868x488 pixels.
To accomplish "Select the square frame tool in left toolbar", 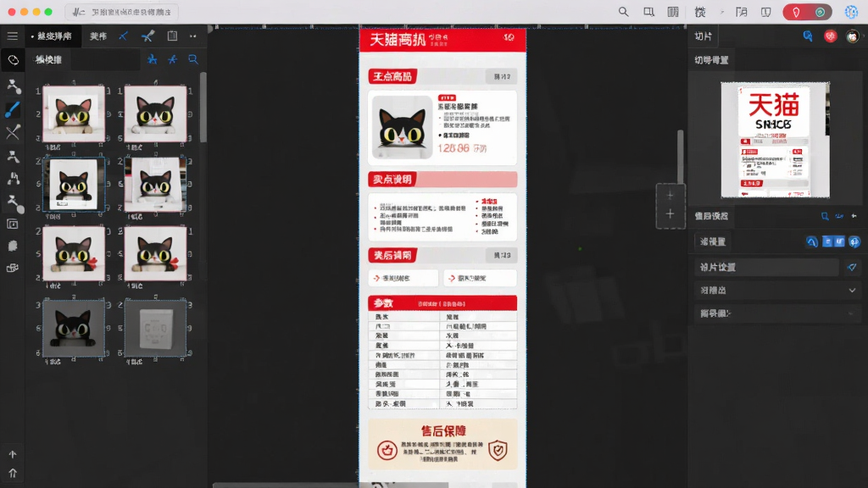I will click(12, 224).
